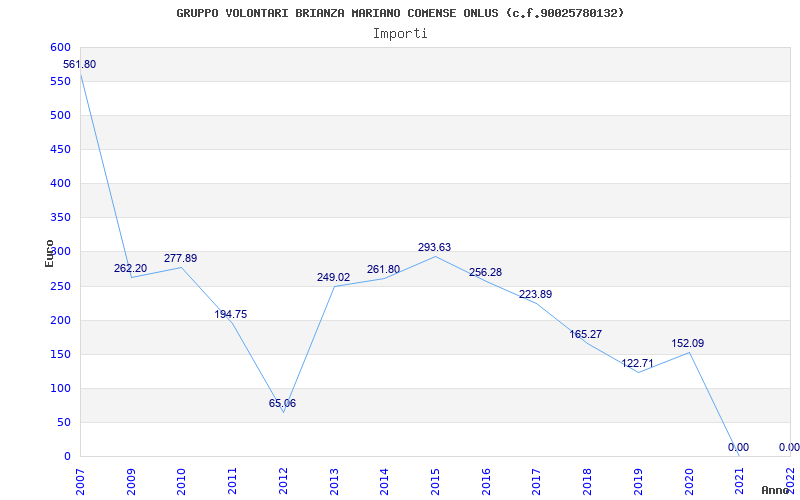Select data label 561.80
The image size is (800, 500).
click(79, 65)
